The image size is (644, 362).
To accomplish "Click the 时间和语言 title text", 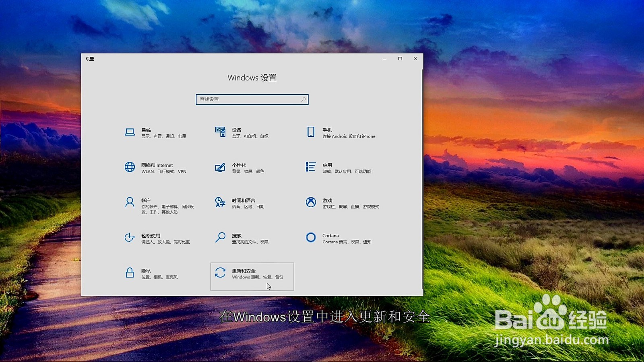I will click(244, 200).
